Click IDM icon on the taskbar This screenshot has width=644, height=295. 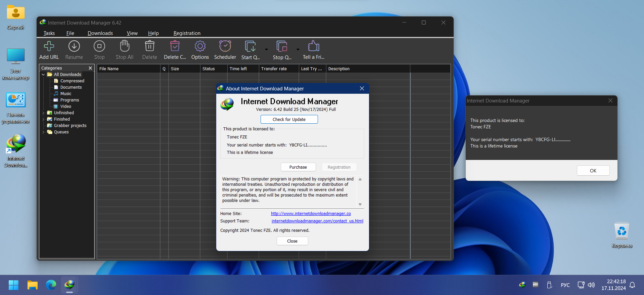[70, 285]
